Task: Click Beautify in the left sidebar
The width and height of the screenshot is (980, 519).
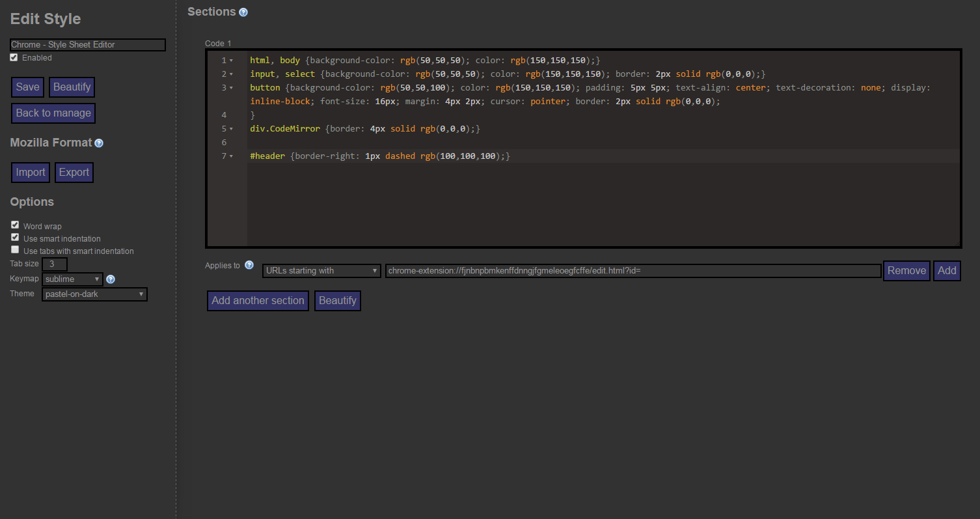Action: (72, 87)
